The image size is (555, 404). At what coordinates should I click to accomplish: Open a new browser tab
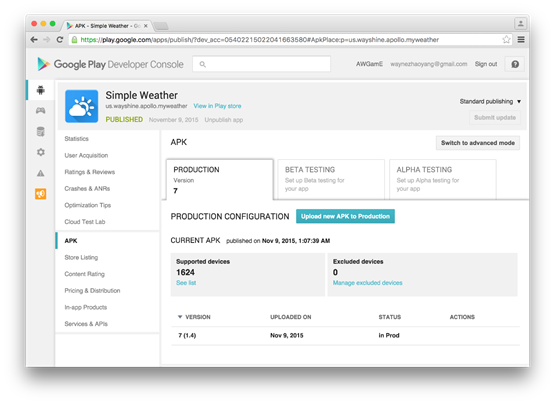(161, 26)
